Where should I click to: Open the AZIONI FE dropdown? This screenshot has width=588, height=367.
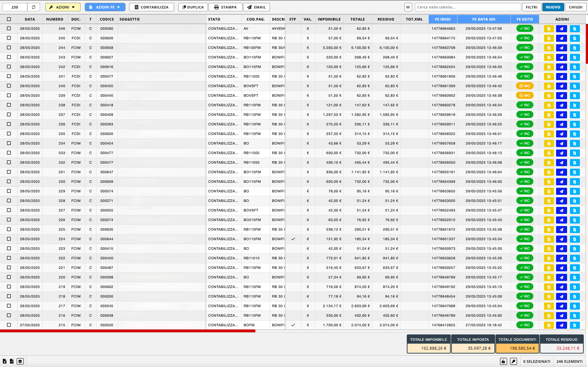pos(105,7)
